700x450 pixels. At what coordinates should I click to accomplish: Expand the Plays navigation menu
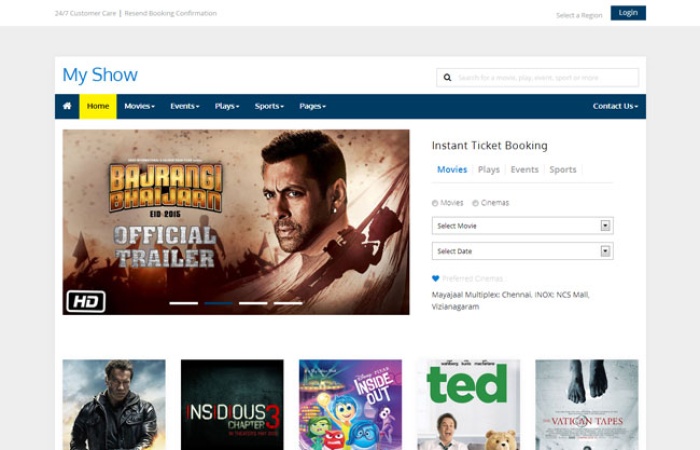[x=227, y=106]
